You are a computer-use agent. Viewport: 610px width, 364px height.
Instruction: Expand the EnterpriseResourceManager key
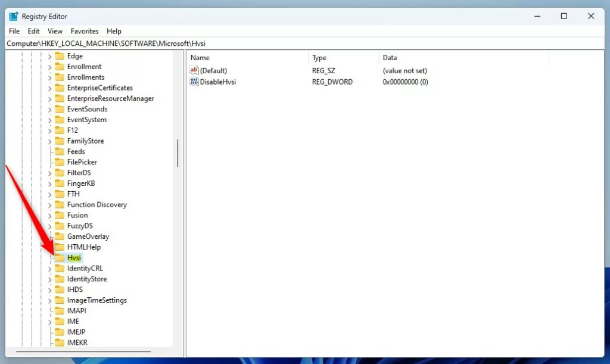pos(49,99)
